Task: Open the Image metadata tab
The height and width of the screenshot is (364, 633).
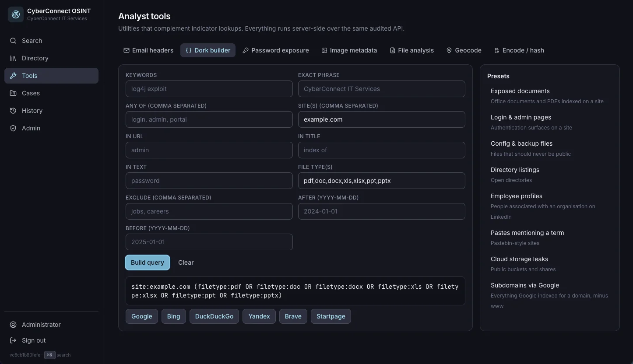Action: [349, 50]
